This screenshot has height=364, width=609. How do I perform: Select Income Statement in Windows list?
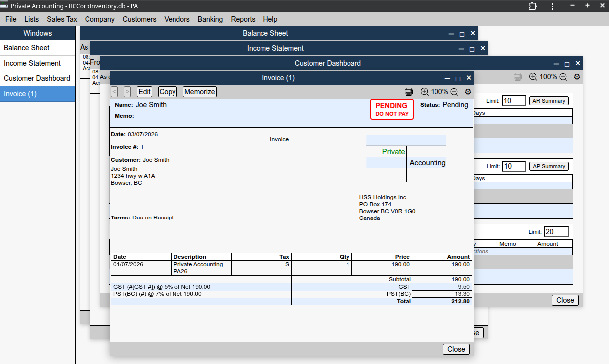38,63
